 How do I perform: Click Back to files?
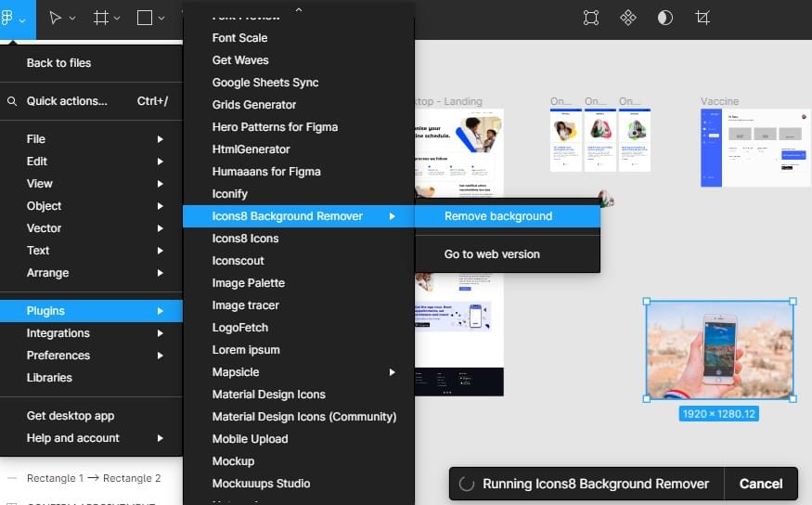[x=58, y=63]
